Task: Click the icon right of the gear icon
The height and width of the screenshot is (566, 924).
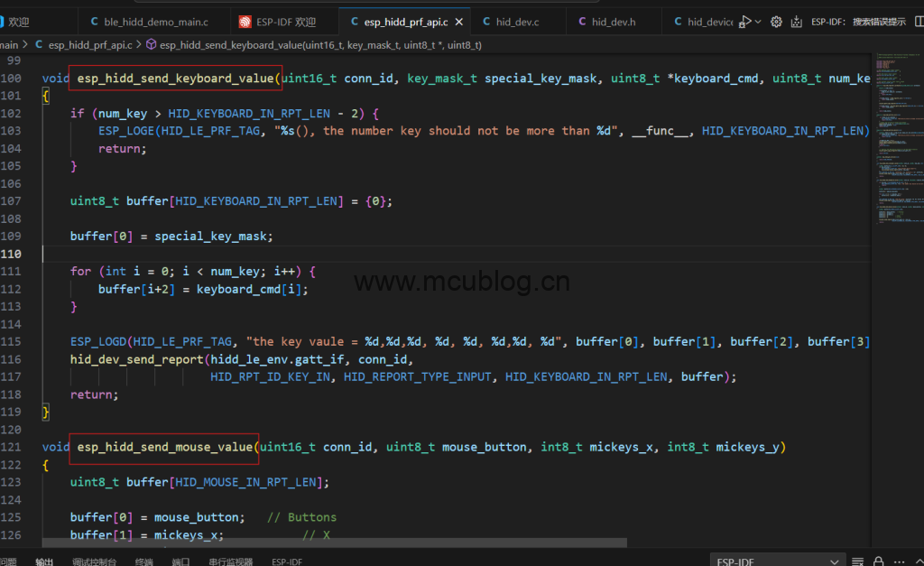Action: click(x=796, y=22)
